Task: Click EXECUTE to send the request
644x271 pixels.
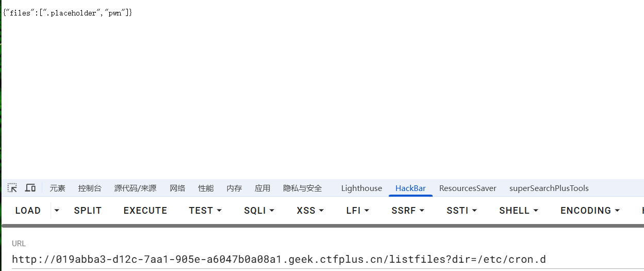Action: coord(145,211)
